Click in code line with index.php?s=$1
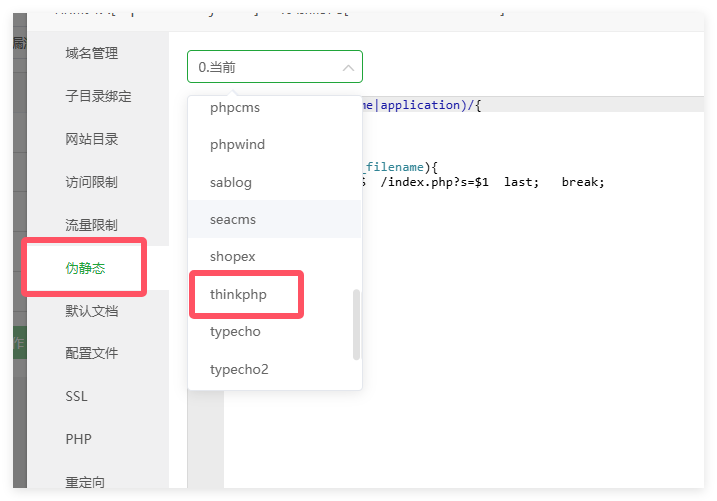The width and height of the screenshot is (717, 501). (x=483, y=182)
